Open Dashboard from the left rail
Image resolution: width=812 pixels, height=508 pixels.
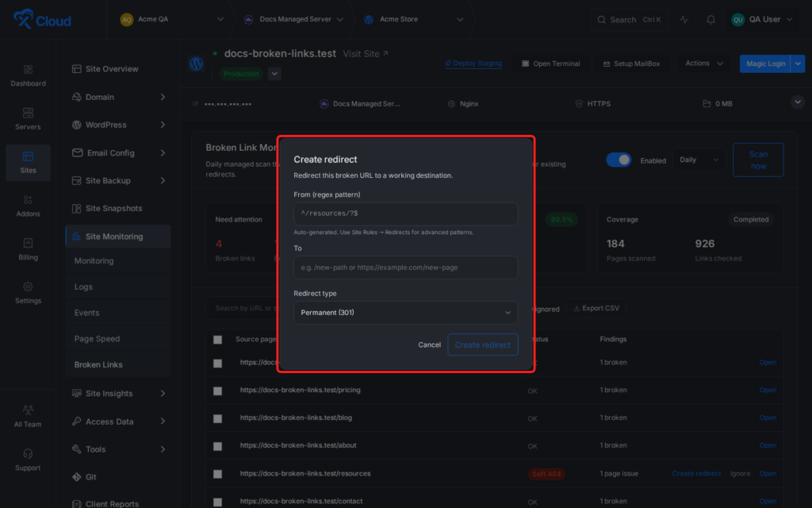[x=28, y=75]
